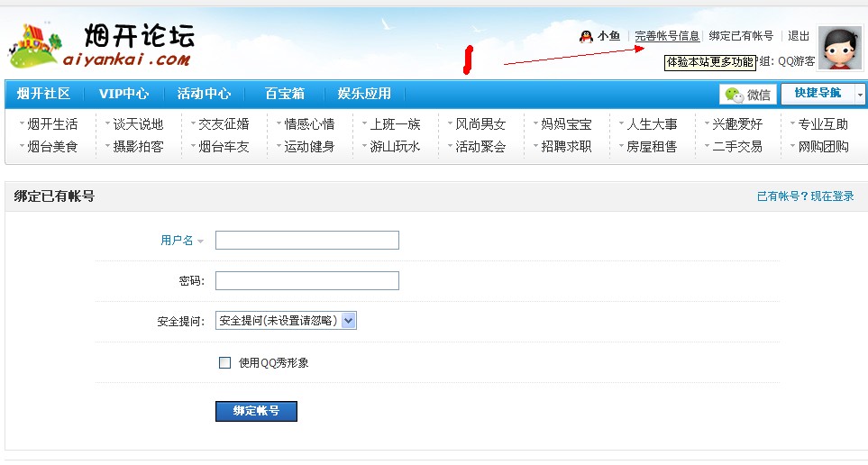
Task: Go to the 情感心情 forum category
Action: tap(309, 124)
